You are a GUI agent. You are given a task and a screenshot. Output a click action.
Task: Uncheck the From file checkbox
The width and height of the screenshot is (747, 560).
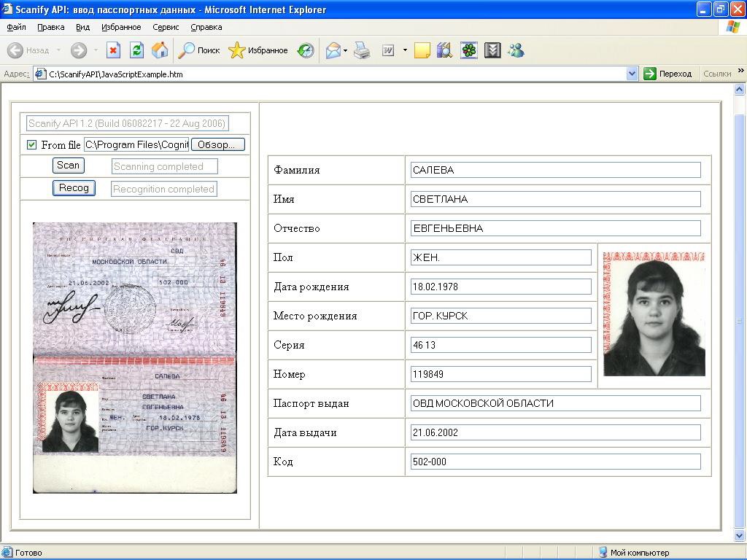tap(31, 144)
